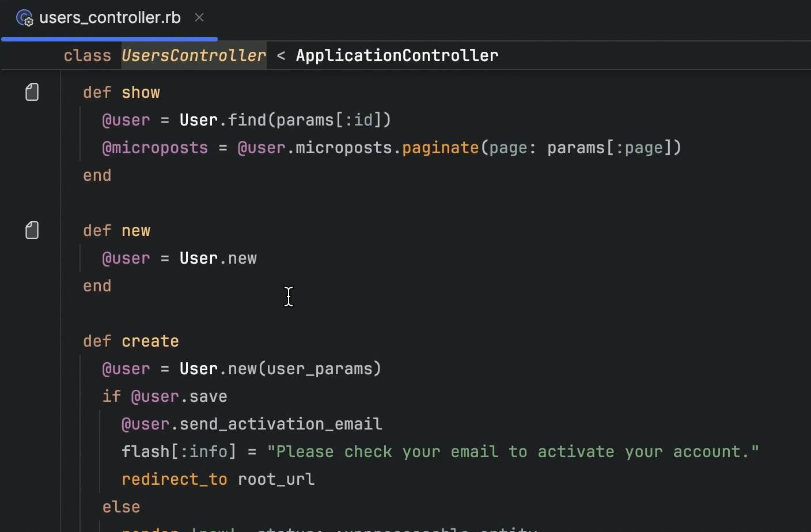
Task: Click ApplicationController in the class declaration
Action: pyautogui.click(x=397, y=56)
